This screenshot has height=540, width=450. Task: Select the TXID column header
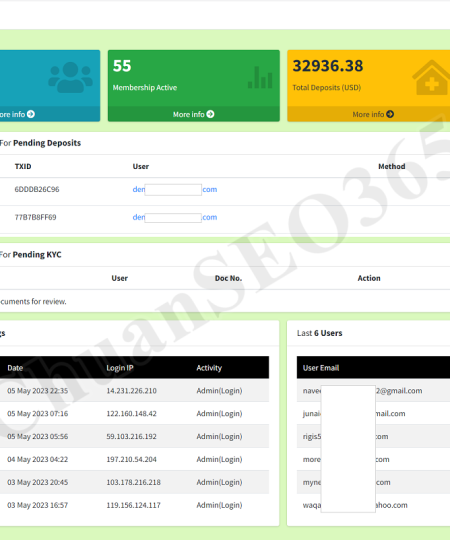[x=23, y=166]
